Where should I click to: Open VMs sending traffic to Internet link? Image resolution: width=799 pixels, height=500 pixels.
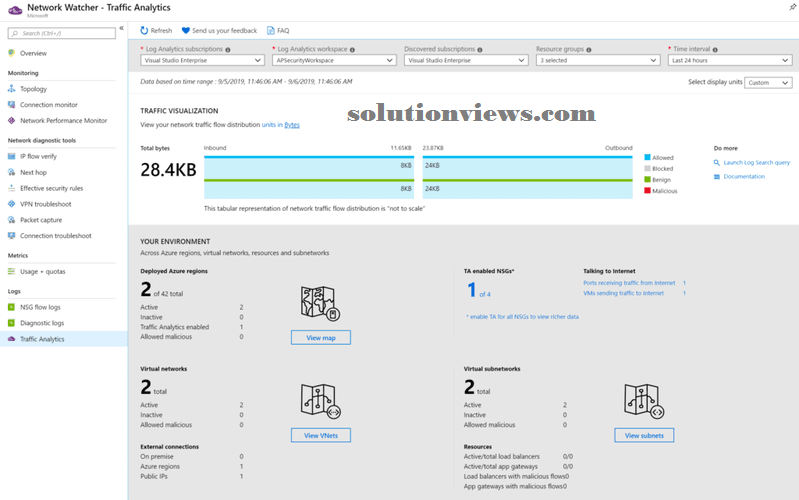[624, 293]
